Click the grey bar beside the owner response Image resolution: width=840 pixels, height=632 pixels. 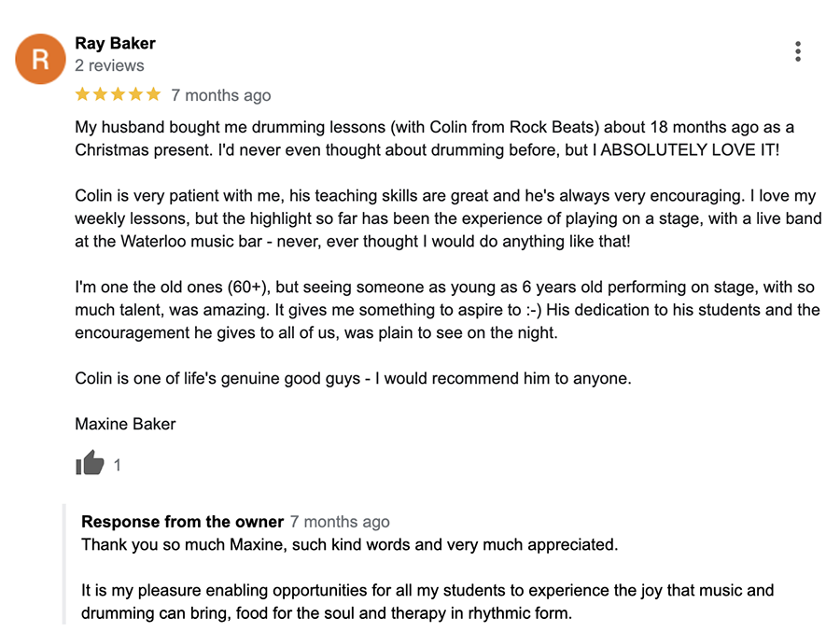tap(64, 564)
